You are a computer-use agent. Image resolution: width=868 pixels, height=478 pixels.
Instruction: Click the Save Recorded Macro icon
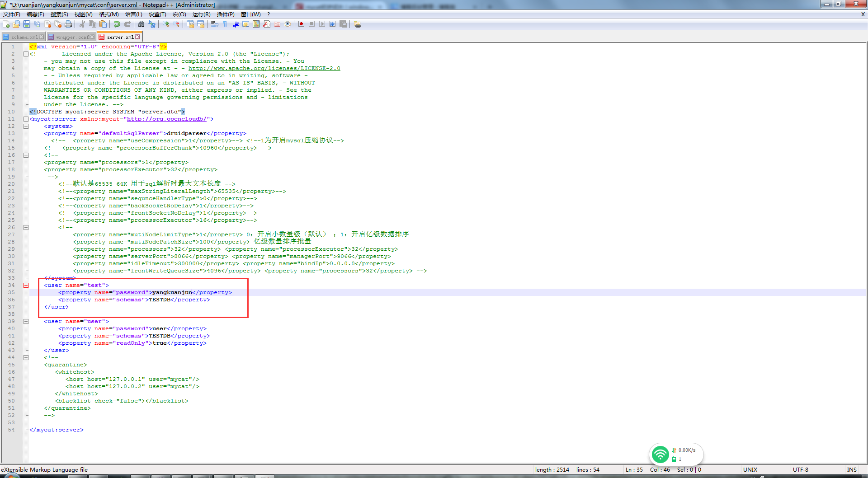(343, 24)
